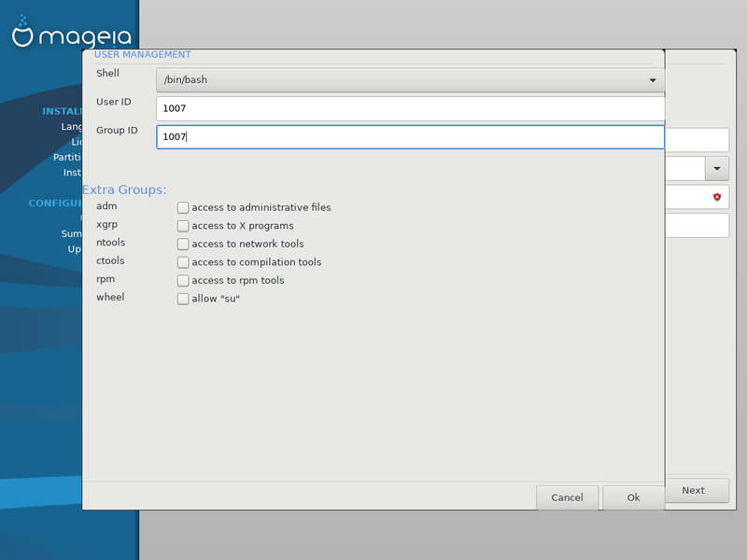
Task: Click the Cancel button
Action: point(567,497)
